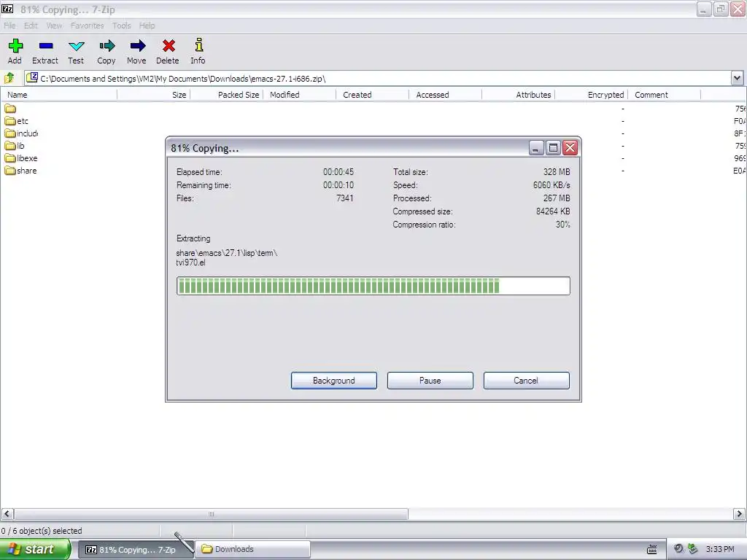The height and width of the screenshot is (560, 747).
Task: Click the Extract toolbar icon
Action: coord(46,46)
